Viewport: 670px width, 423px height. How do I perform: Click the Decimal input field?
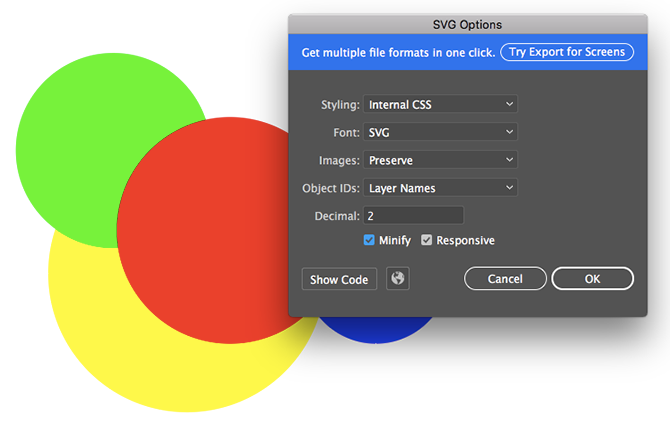coord(413,215)
